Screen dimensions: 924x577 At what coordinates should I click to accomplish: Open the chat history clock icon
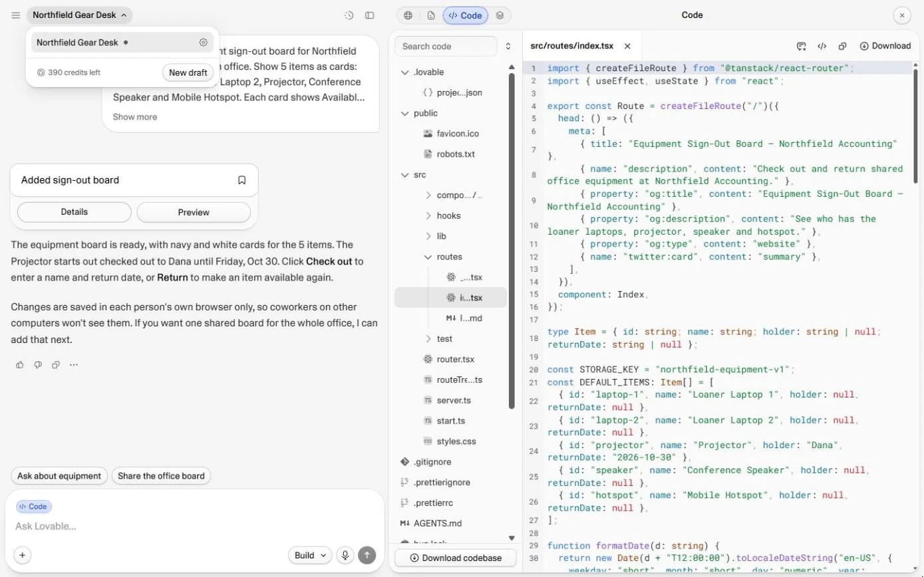click(x=349, y=15)
